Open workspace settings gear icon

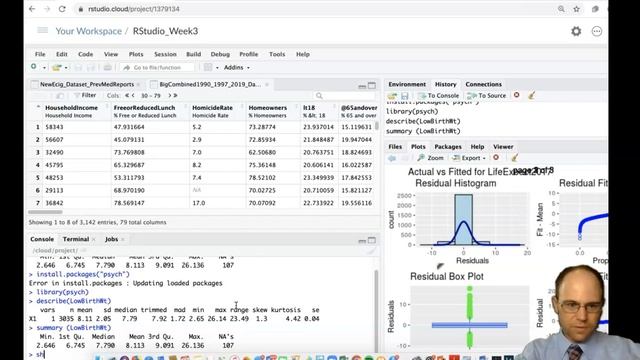coord(576,31)
